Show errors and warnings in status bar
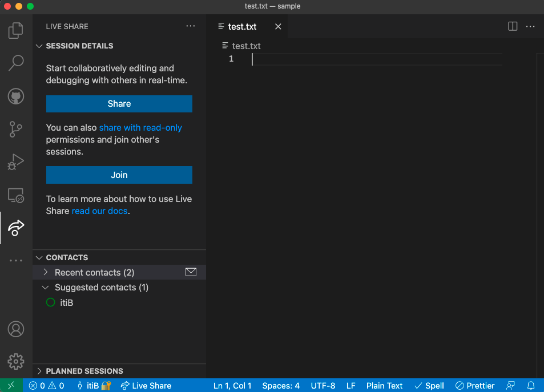The height and width of the screenshot is (392, 544). [x=46, y=385]
